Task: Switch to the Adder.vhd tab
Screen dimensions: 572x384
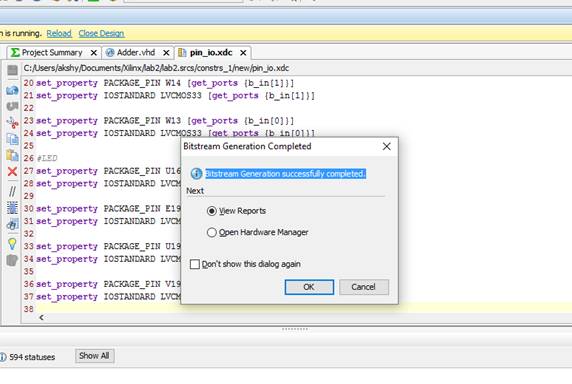Action: pos(136,53)
